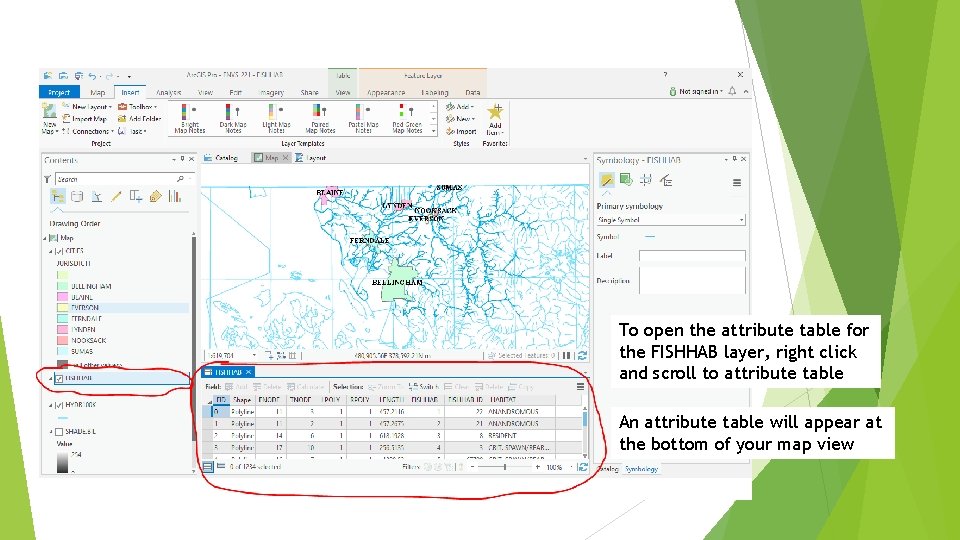Show all records in table view

[208, 467]
